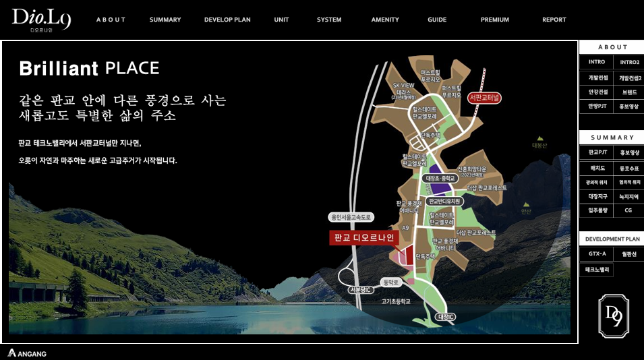Open the GUIDE top menu

(437, 20)
